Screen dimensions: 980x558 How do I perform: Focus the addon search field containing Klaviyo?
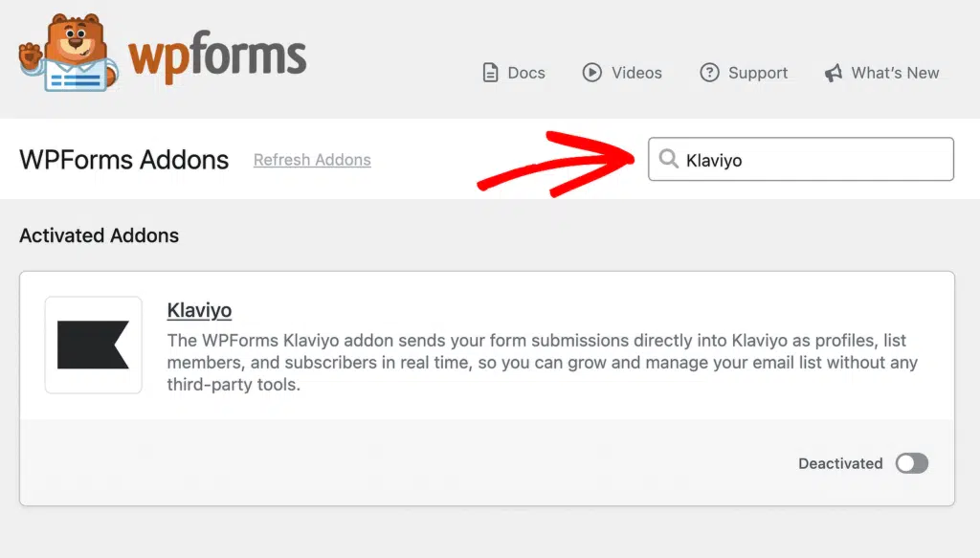[x=801, y=159]
